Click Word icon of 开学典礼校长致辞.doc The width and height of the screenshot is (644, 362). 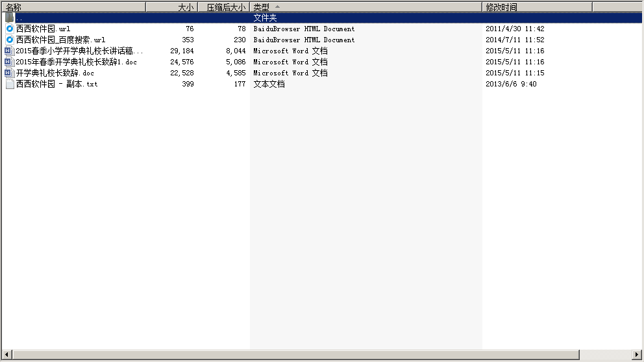coord(10,73)
